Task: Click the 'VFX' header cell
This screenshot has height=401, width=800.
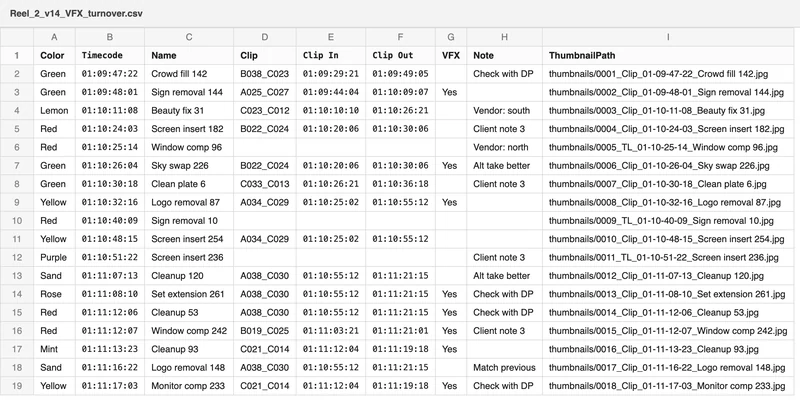Action: [x=451, y=56]
